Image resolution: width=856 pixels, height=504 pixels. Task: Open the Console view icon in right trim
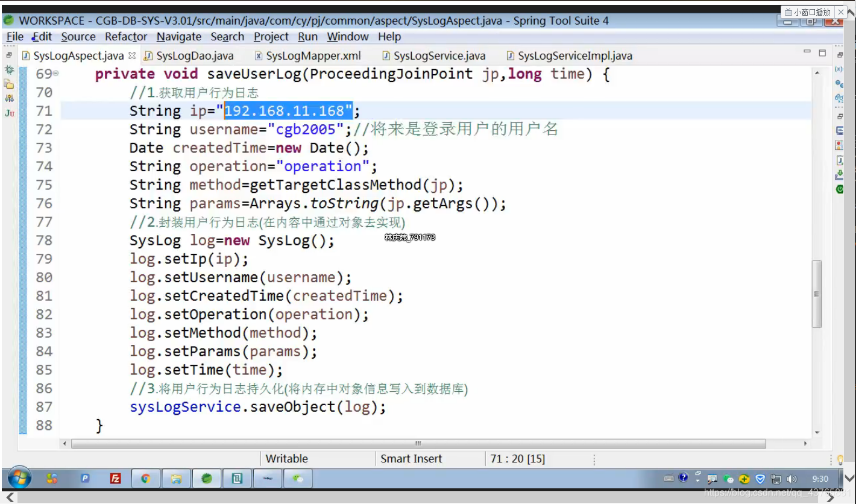click(x=840, y=130)
